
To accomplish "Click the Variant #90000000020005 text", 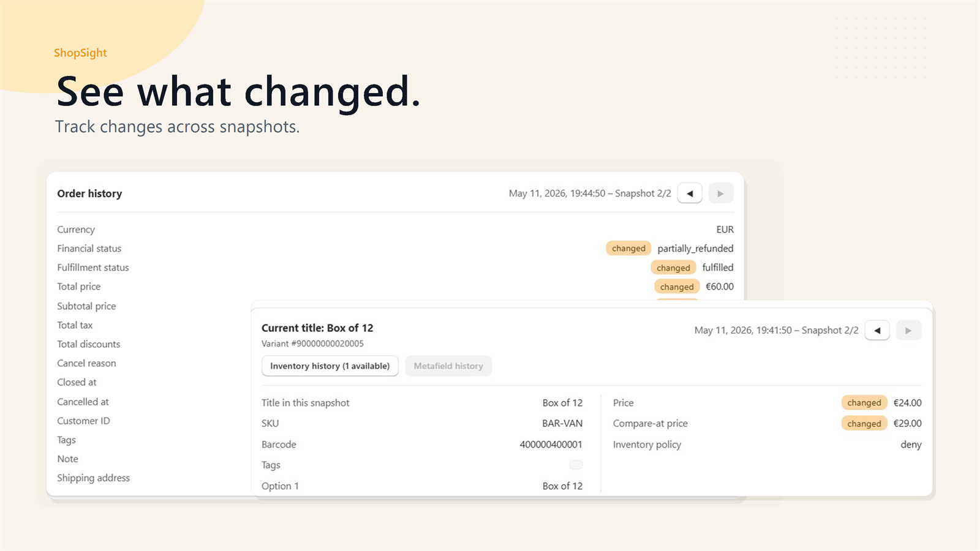I will tap(312, 343).
